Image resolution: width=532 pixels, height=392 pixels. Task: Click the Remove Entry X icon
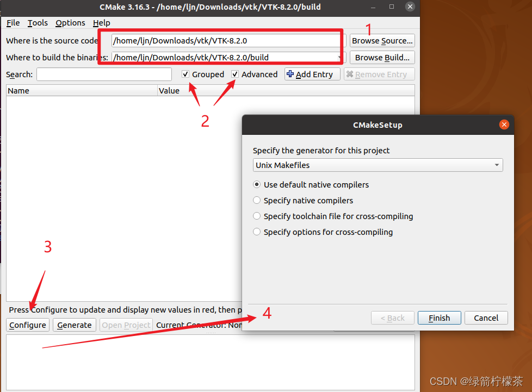[x=350, y=74]
